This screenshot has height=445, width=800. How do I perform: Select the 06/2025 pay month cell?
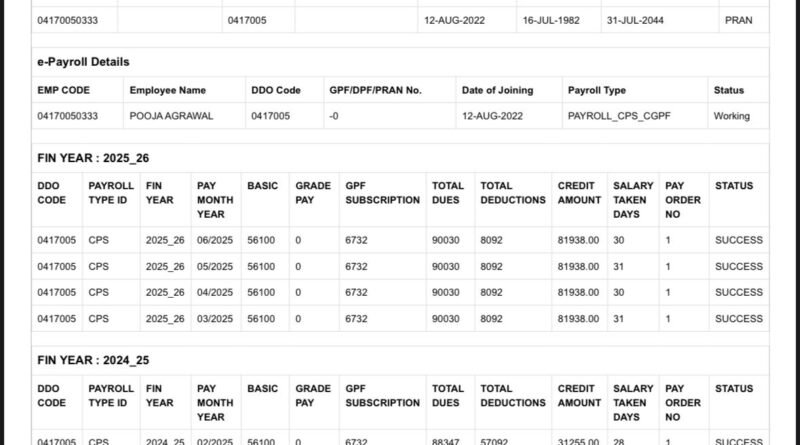(x=215, y=240)
